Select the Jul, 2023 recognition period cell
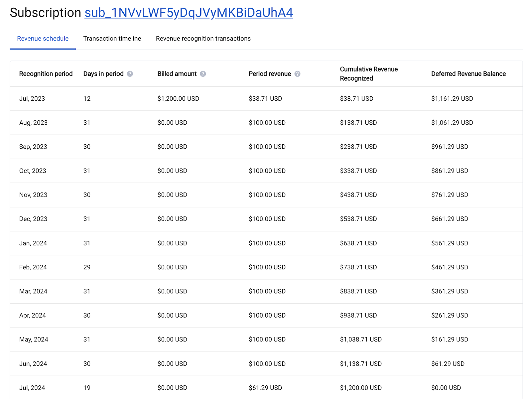Image resolution: width=532 pixels, height=406 pixels. (x=32, y=99)
